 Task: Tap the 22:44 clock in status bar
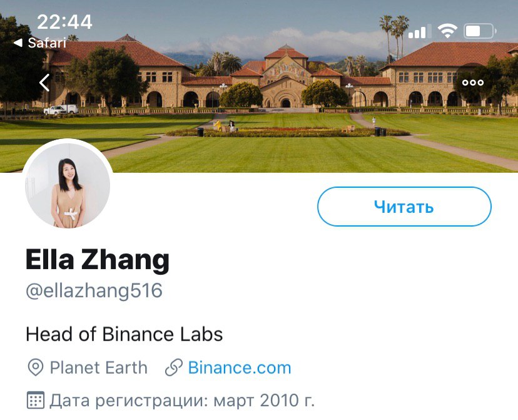[64, 22]
